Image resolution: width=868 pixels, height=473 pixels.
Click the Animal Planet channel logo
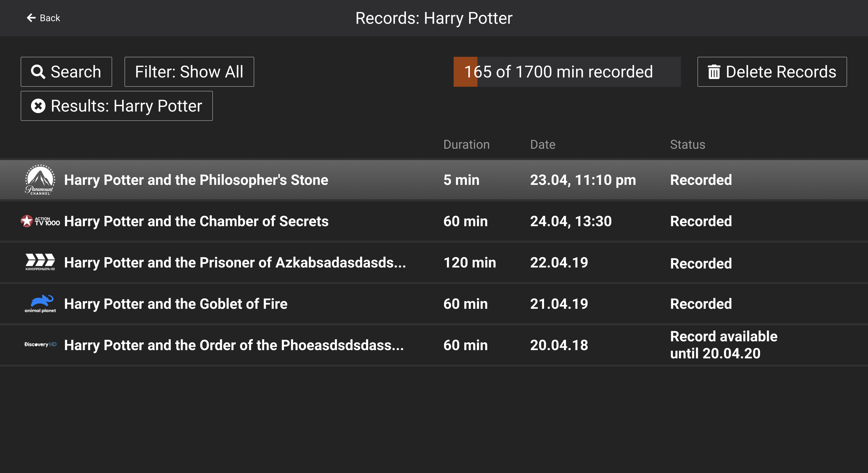pyautogui.click(x=40, y=304)
